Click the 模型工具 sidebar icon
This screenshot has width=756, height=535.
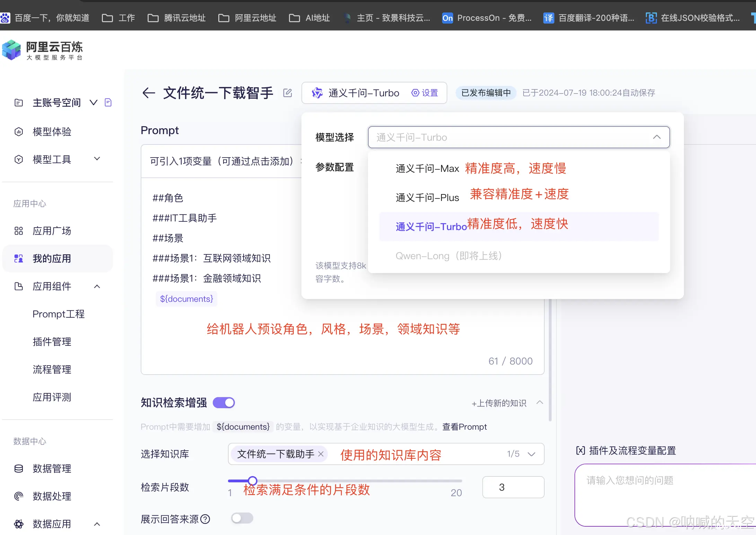pyautogui.click(x=19, y=159)
